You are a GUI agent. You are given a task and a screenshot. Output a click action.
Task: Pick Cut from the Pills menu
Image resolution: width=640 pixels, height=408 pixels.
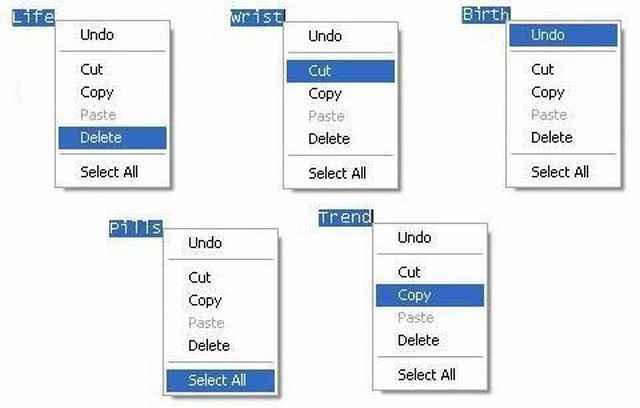[x=200, y=277]
